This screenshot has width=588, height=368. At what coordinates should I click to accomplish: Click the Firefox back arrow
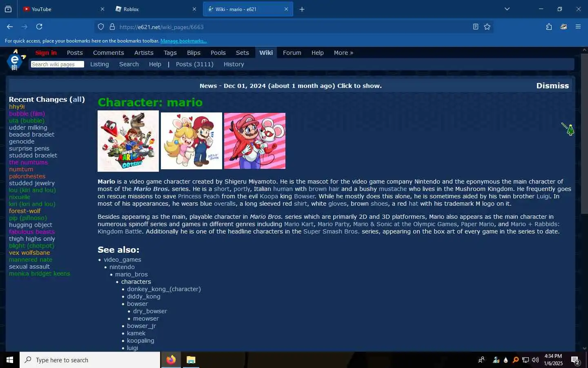point(10,27)
